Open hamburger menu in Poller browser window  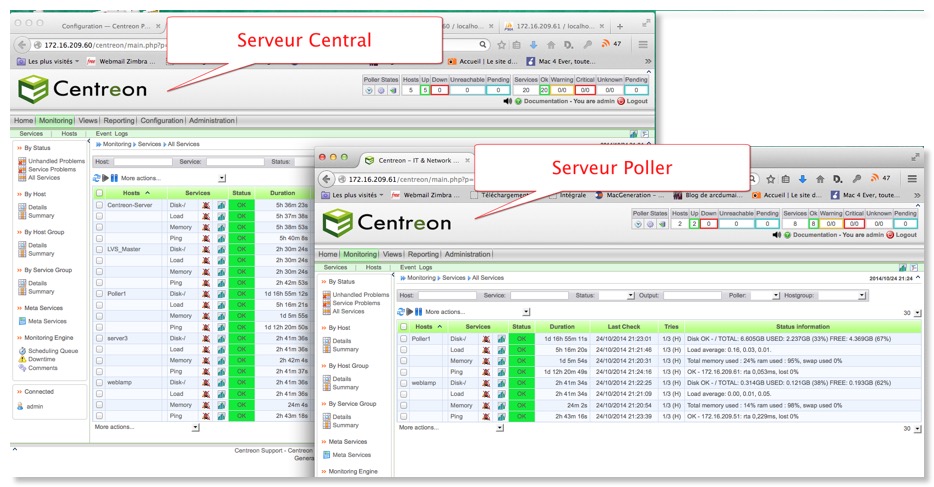912,179
